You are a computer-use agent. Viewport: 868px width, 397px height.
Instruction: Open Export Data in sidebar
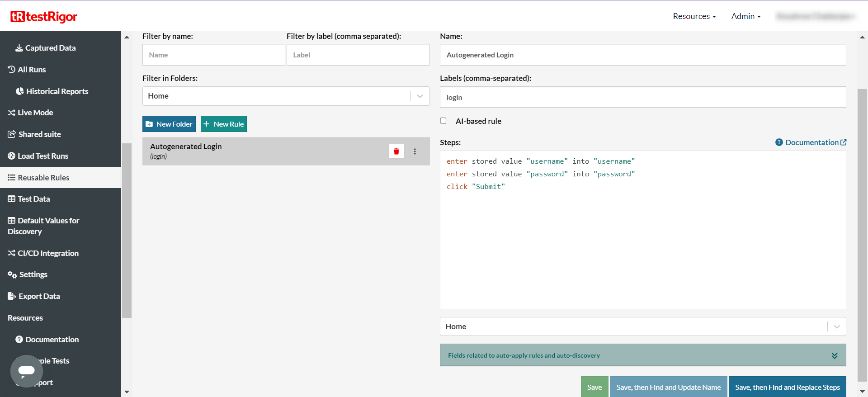coord(39,296)
